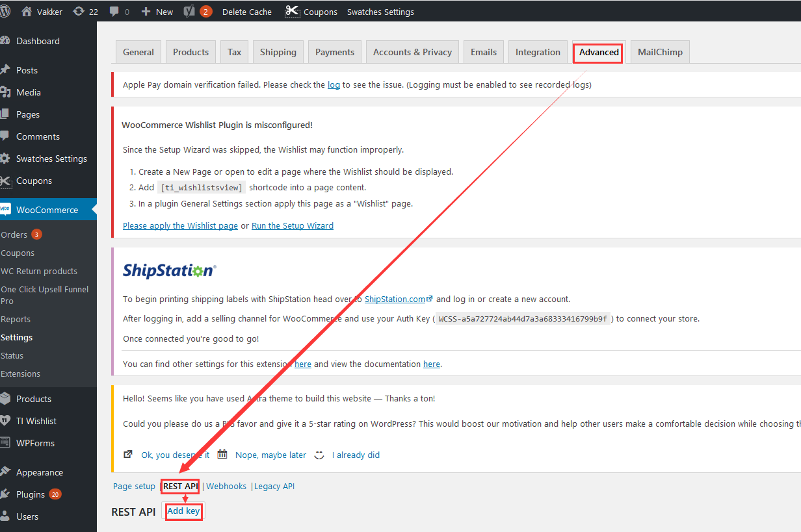Click 'Nope, maybe later' link
The image size is (801, 532).
coord(270,455)
